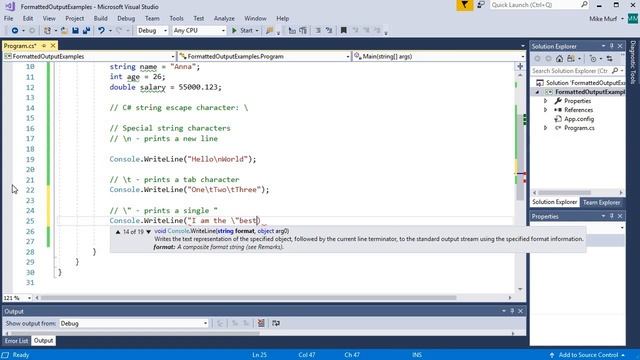Screen dimensions: 640x360
Task: Pin the Solution Explorer panel using auto-hide icon
Action: [x=611, y=46]
